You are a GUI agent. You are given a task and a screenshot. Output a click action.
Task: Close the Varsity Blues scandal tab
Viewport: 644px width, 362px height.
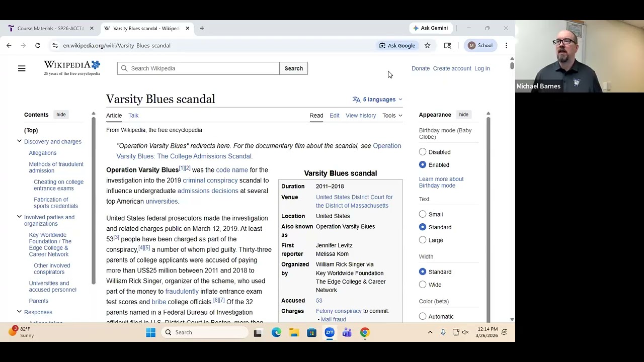(x=187, y=28)
